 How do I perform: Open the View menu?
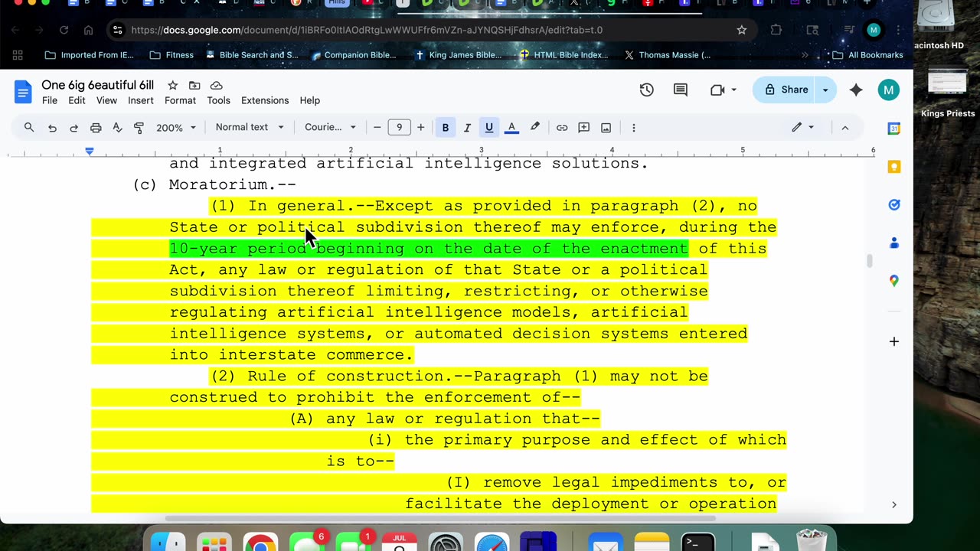[106, 100]
